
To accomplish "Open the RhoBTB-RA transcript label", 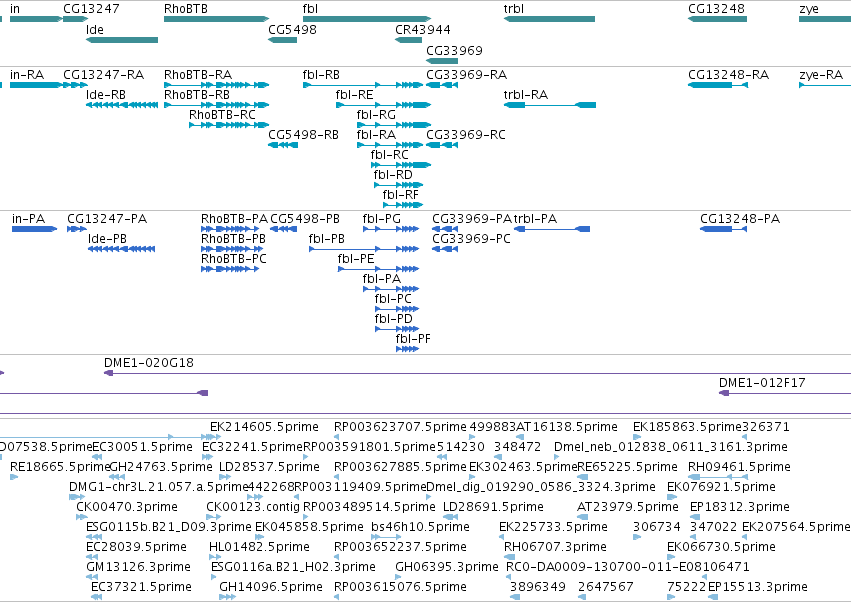I will pyautogui.click(x=198, y=74).
